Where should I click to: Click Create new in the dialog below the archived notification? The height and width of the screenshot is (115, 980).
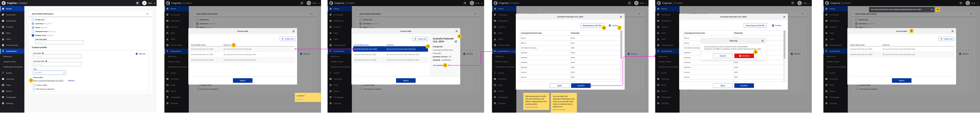[947, 39]
